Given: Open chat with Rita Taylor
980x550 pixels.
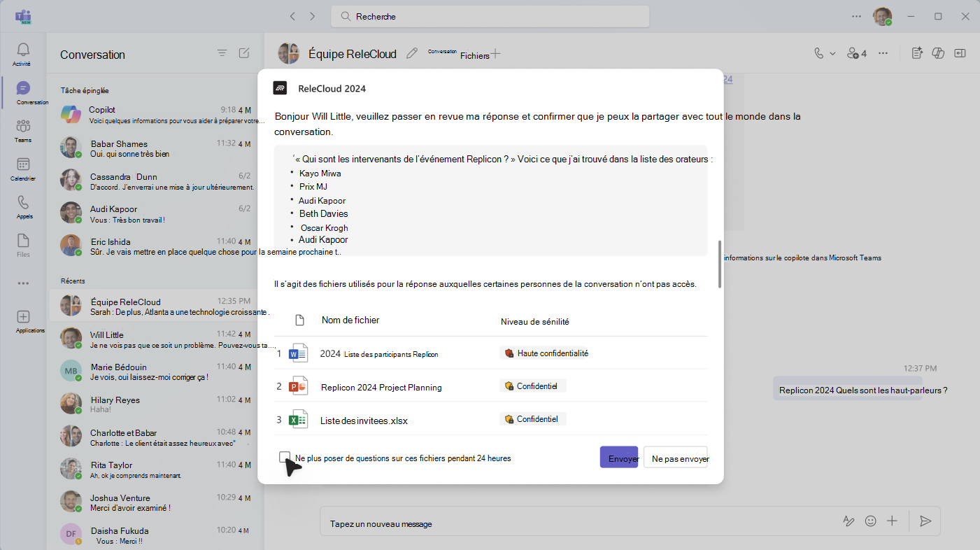Looking at the screenshot, I should [x=155, y=470].
